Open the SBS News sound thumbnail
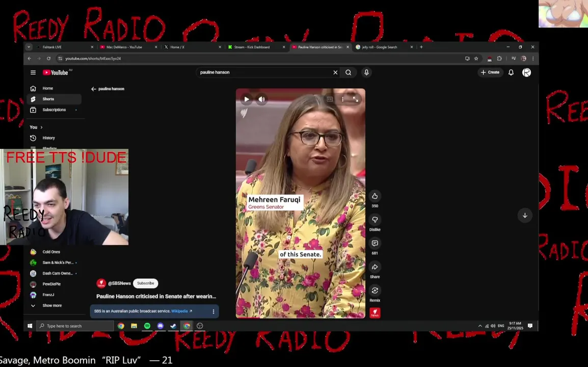The height and width of the screenshot is (367, 588). pyautogui.click(x=375, y=312)
